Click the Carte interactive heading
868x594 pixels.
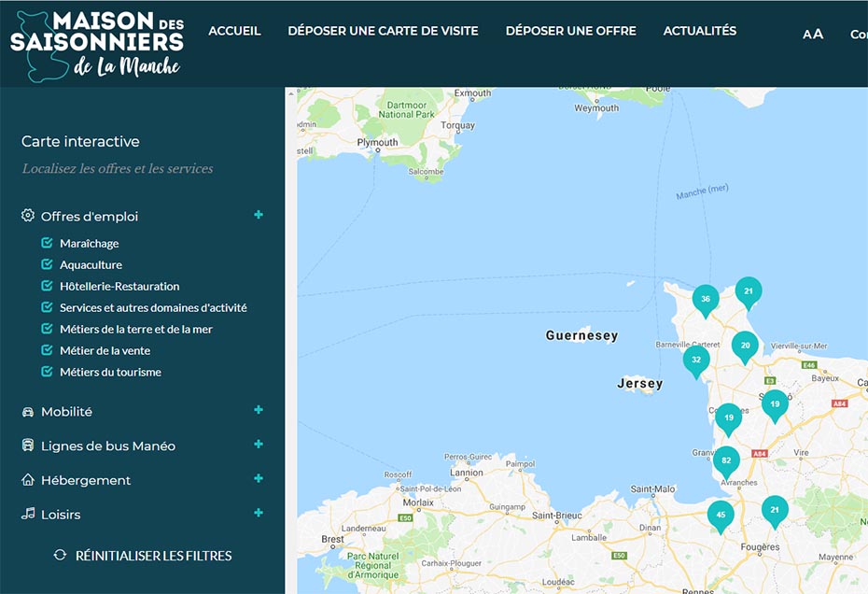80,141
